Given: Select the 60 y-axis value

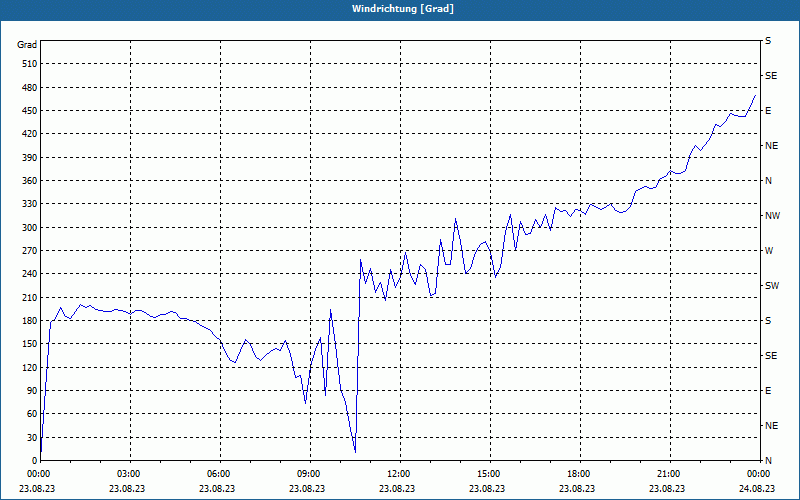Looking at the screenshot, I should 32,414.
